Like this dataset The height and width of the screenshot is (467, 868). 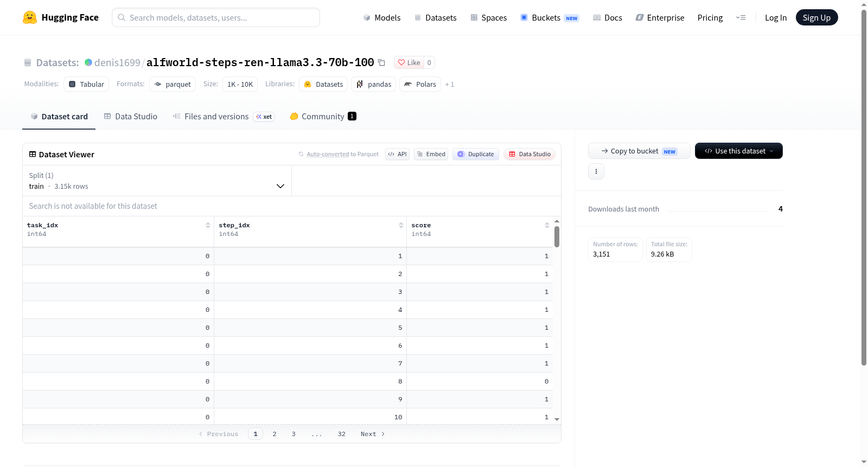pyautogui.click(x=409, y=62)
